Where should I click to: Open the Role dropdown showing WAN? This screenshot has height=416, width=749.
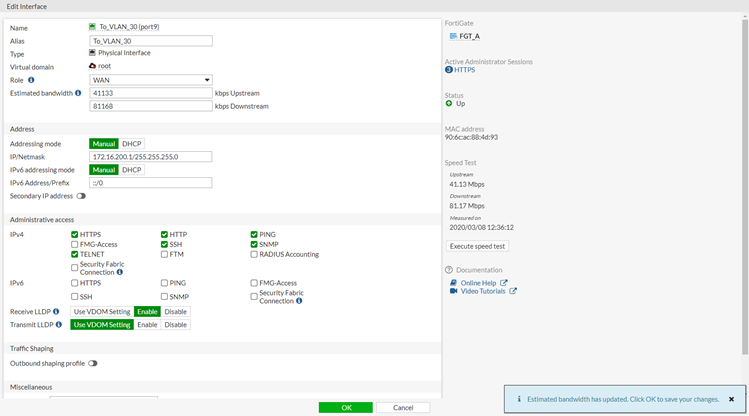tap(150, 80)
